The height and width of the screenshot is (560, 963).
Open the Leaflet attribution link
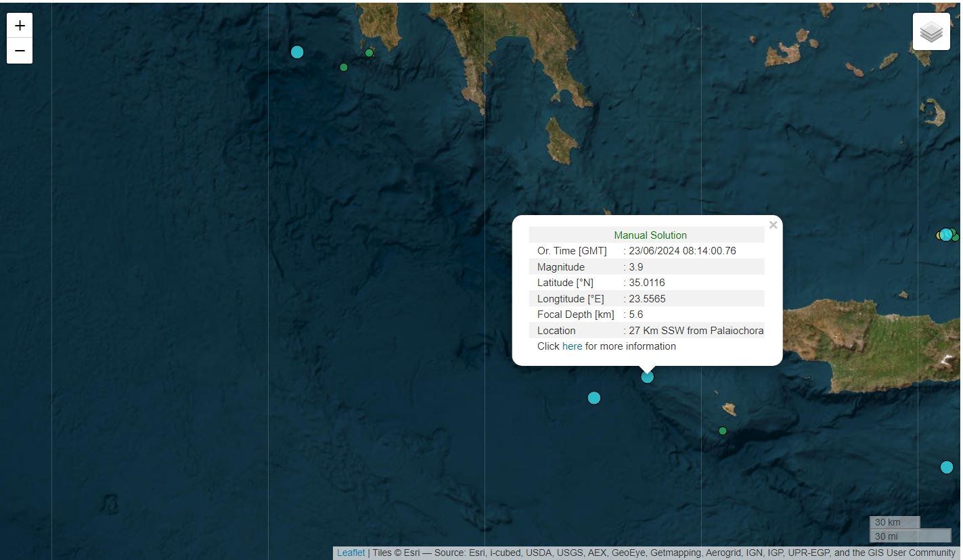click(x=351, y=553)
